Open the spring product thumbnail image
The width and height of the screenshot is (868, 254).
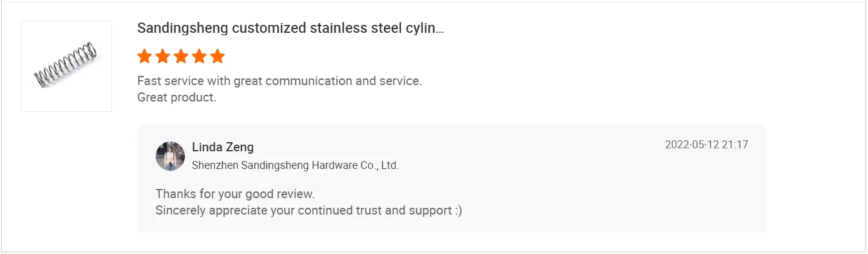click(66, 66)
